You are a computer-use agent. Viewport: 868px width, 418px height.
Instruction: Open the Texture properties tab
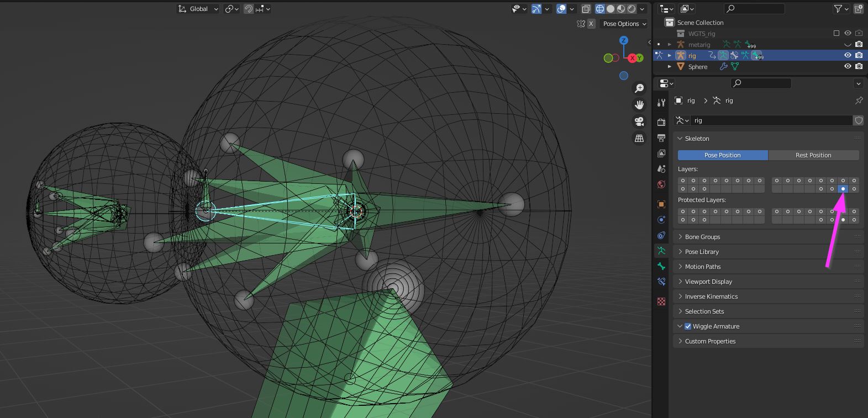pos(661,301)
